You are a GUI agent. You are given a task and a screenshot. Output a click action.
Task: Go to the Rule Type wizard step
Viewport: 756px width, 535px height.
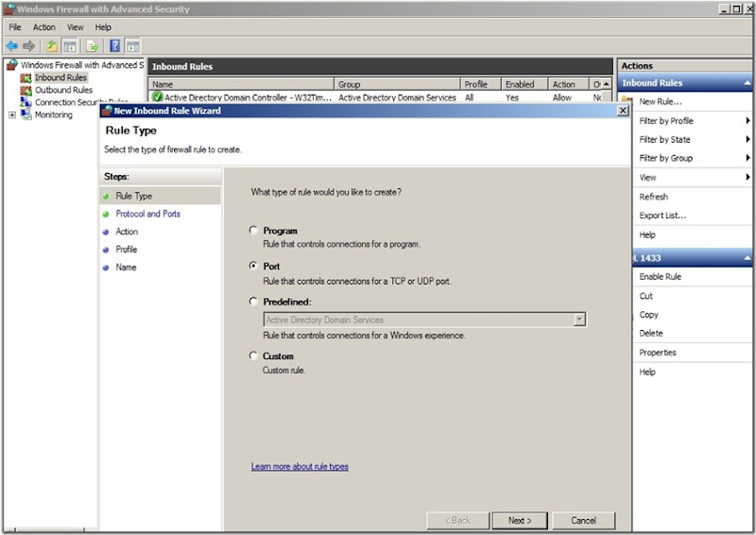[x=133, y=196]
